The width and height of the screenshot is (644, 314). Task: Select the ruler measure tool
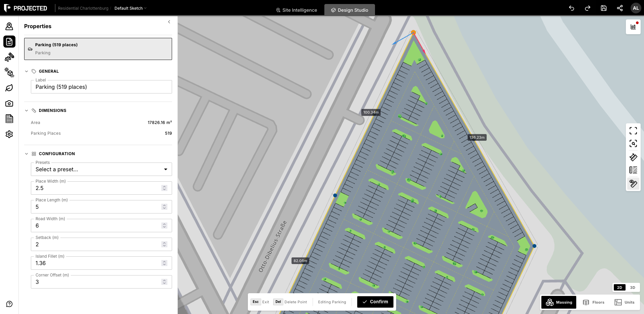(633, 157)
